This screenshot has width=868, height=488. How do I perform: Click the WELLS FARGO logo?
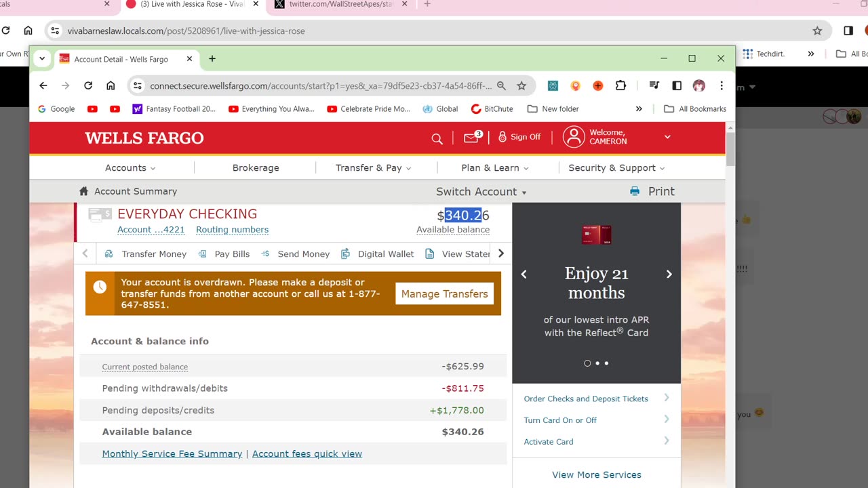point(144,138)
